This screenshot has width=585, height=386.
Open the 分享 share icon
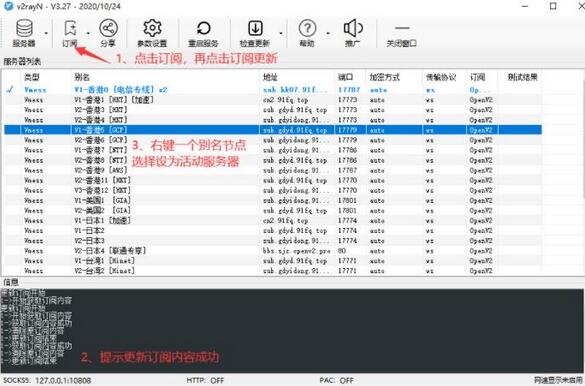pos(109,28)
